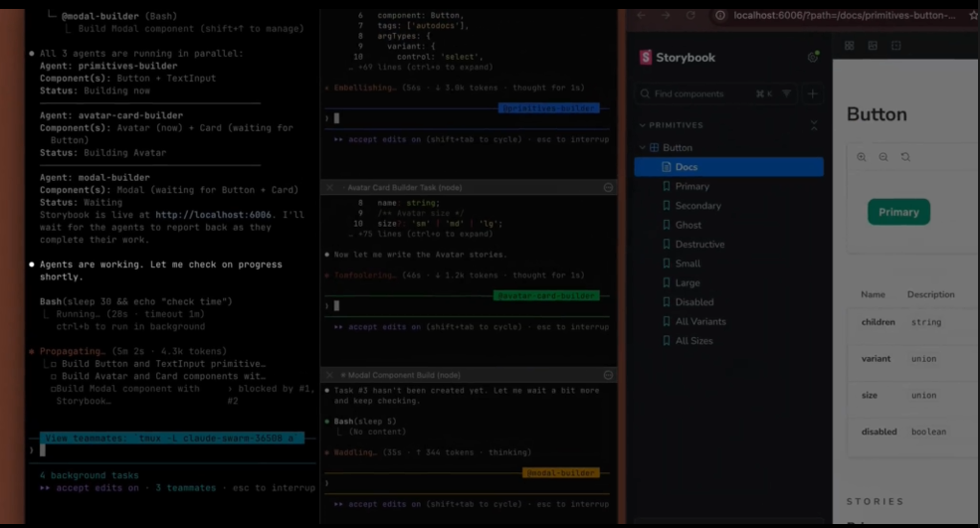The image size is (980, 528).
Task: Open the Large story
Action: [686, 283]
